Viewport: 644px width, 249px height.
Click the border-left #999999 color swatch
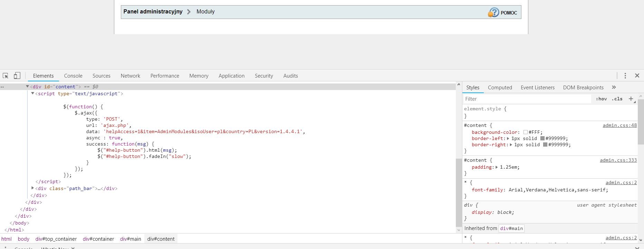(x=542, y=139)
